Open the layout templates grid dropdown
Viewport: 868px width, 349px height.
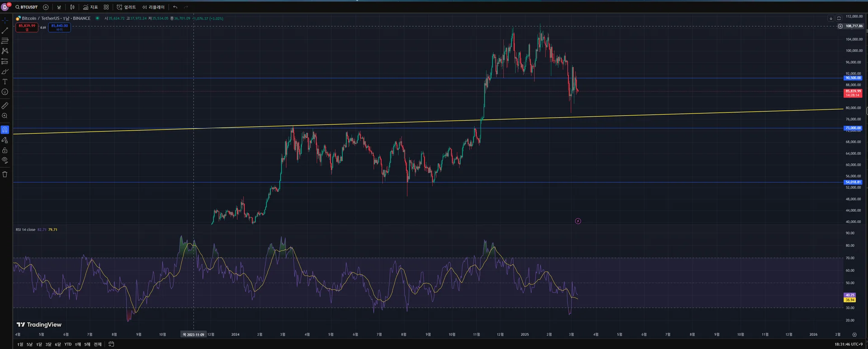[x=106, y=7]
